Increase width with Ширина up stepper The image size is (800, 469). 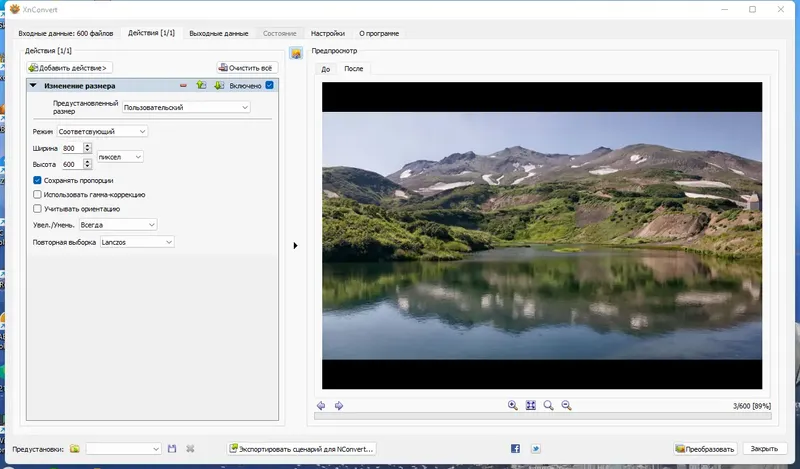click(87, 145)
